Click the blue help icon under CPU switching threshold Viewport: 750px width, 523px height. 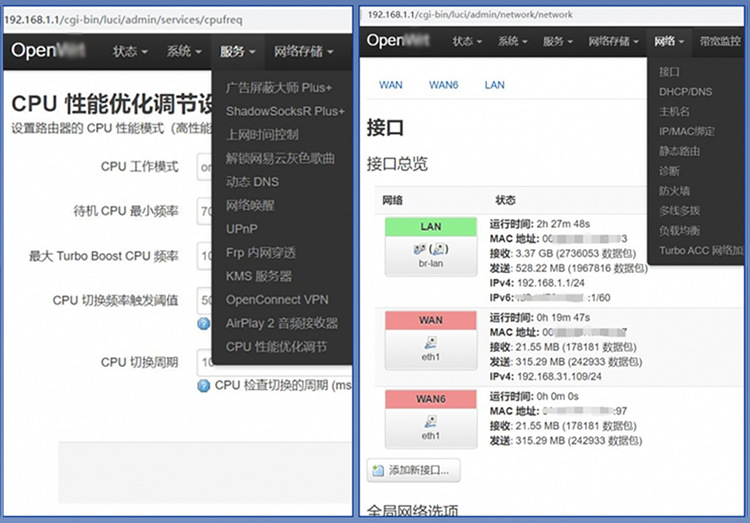coord(204,324)
